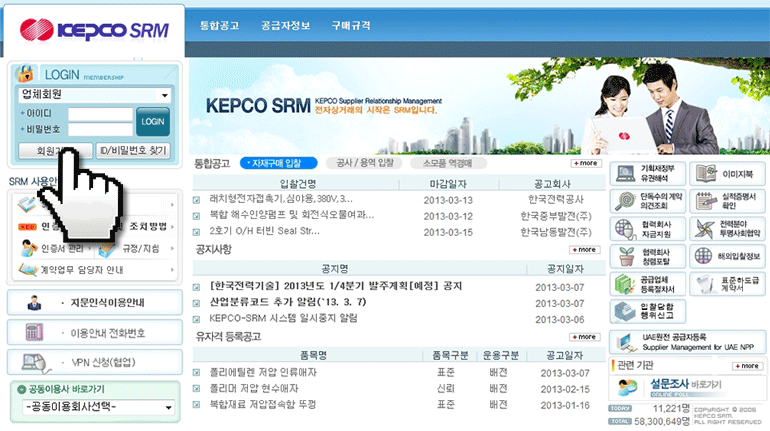Screen dimensions: 770x431
Task: Click the orange NEW badge icon
Action: (28, 227)
